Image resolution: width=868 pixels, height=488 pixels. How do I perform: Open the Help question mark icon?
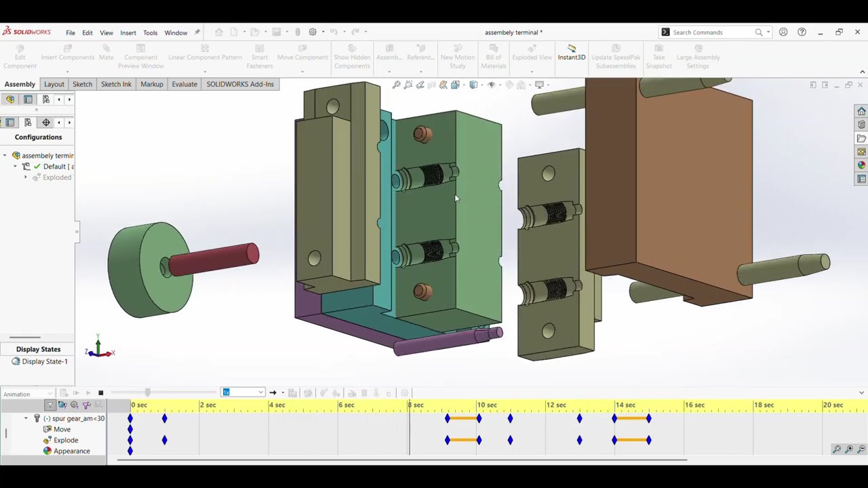point(802,32)
